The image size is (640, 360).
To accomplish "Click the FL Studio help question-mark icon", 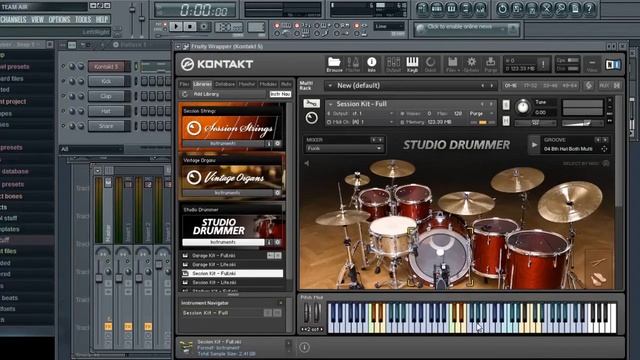I will (x=589, y=9).
